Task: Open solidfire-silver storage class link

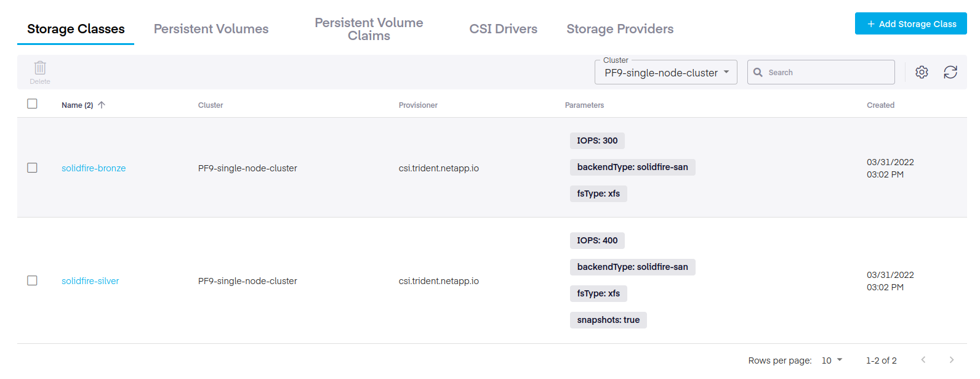Action: click(90, 281)
